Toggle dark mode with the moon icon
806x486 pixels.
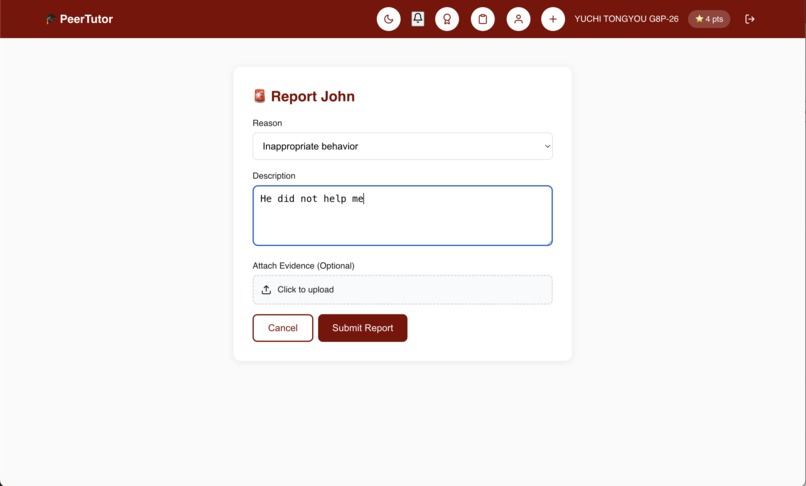pyautogui.click(x=389, y=19)
